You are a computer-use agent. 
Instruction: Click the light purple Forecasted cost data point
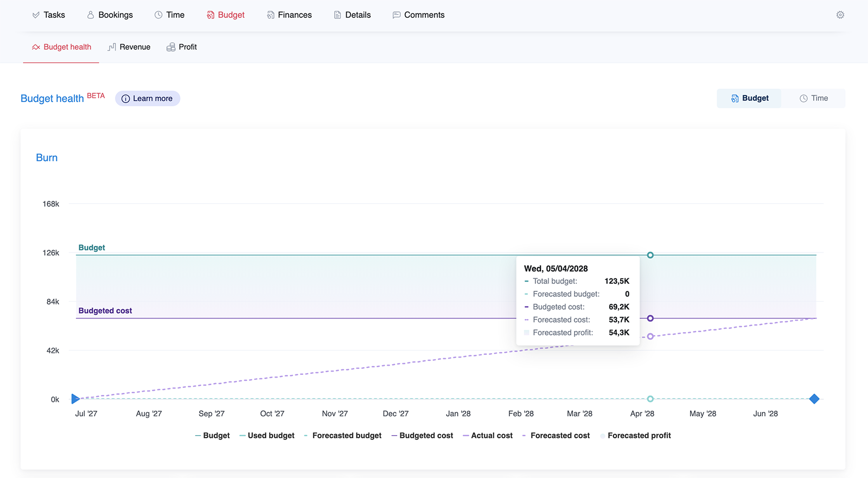pos(650,336)
